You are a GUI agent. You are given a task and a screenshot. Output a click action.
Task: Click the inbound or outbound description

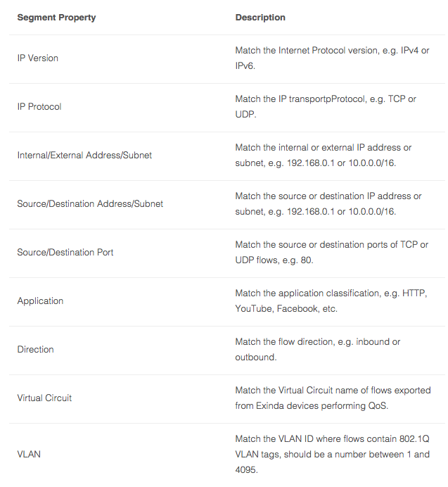click(318, 349)
